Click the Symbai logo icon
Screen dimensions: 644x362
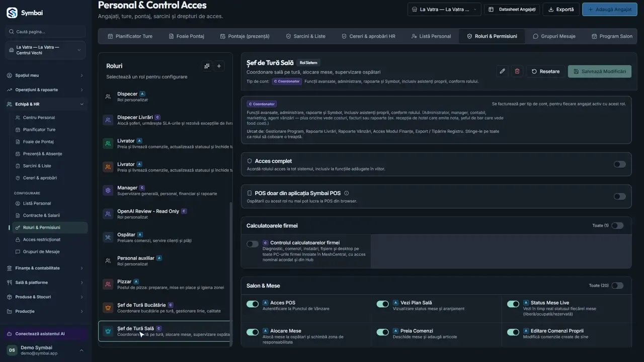tap(12, 13)
